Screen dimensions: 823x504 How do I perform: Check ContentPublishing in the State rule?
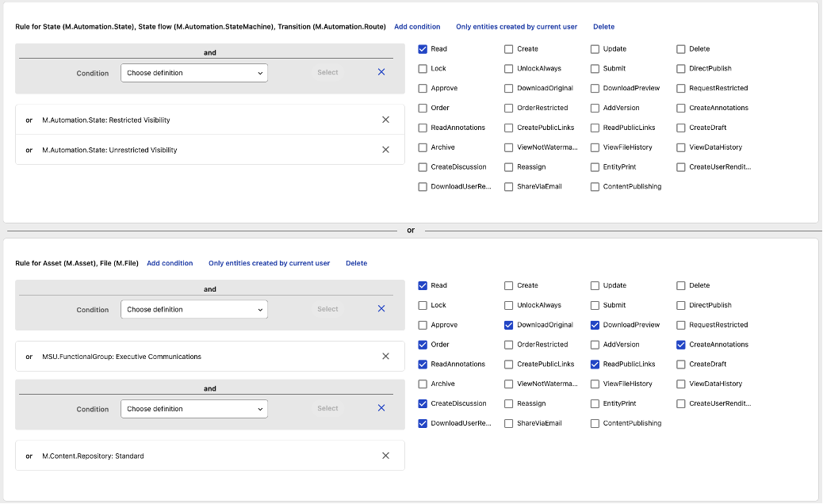(x=595, y=187)
